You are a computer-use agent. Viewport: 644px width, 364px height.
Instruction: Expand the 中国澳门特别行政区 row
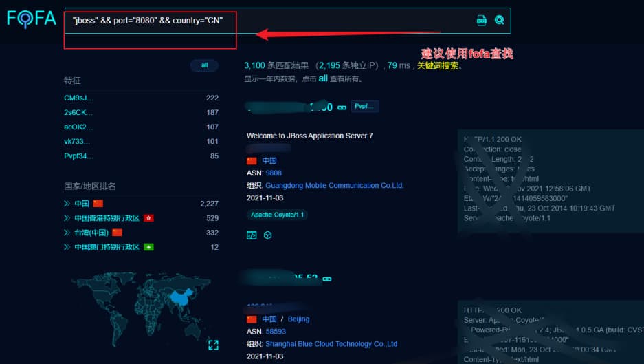[x=67, y=247]
